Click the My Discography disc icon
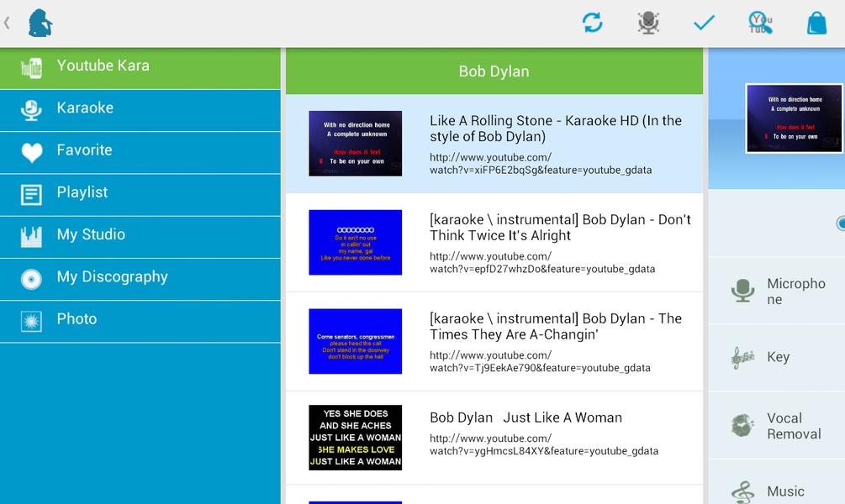 click(31, 279)
